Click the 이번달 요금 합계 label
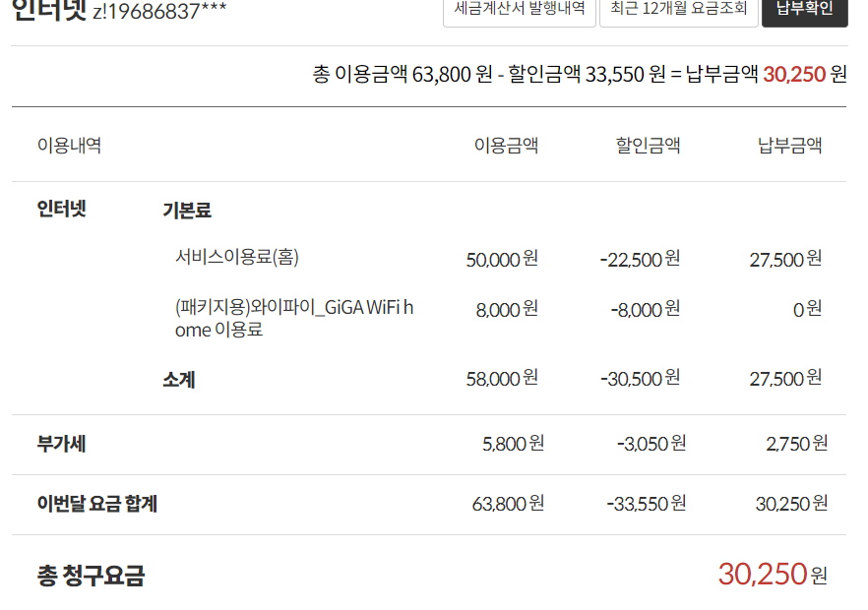Screen dimensions: 868x610 (x=97, y=504)
